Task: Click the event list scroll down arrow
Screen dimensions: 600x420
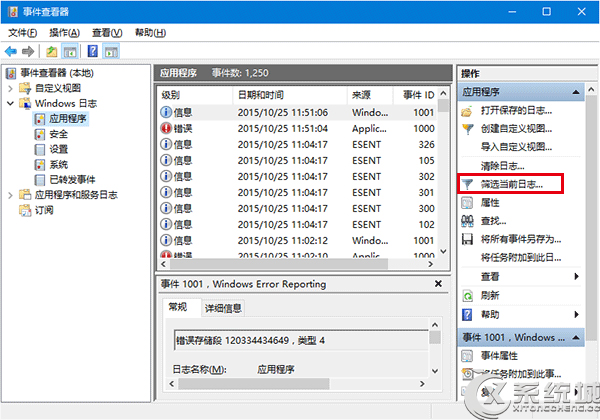Action: [443, 252]
